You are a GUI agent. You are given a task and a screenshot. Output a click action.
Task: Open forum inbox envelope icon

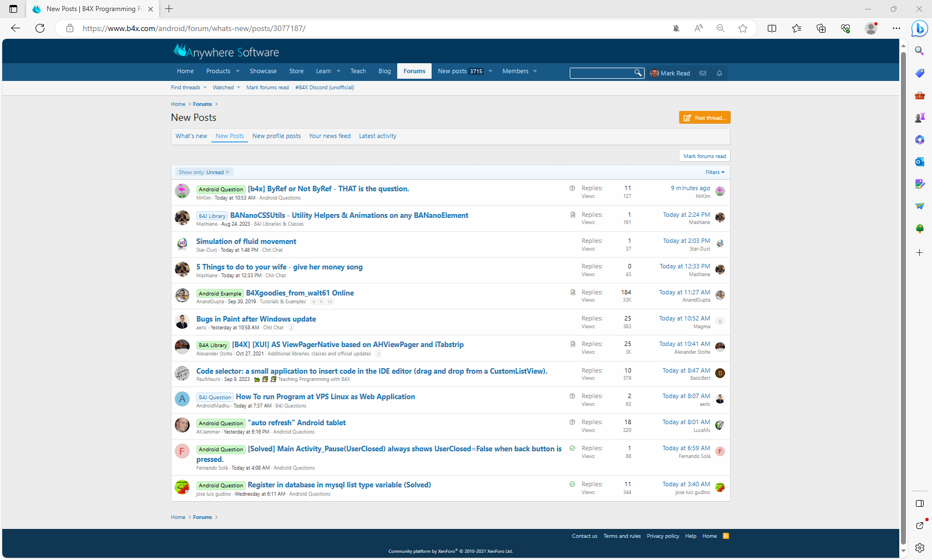coord(703,73)
